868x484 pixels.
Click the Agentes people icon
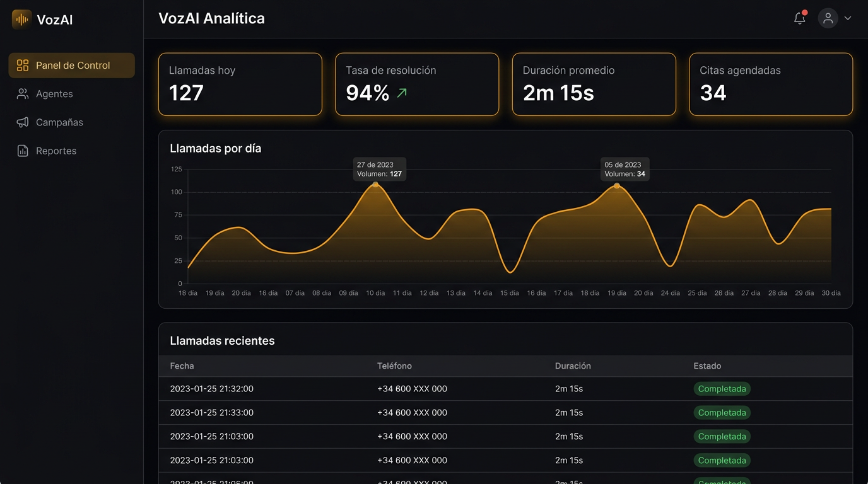coord(23,94)
